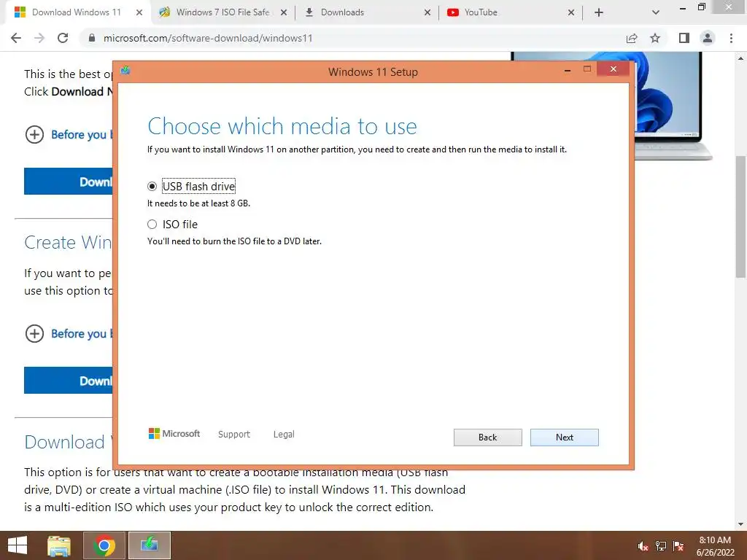Click the "It needs to be at least 8 GB." text

tap(198, 203)
